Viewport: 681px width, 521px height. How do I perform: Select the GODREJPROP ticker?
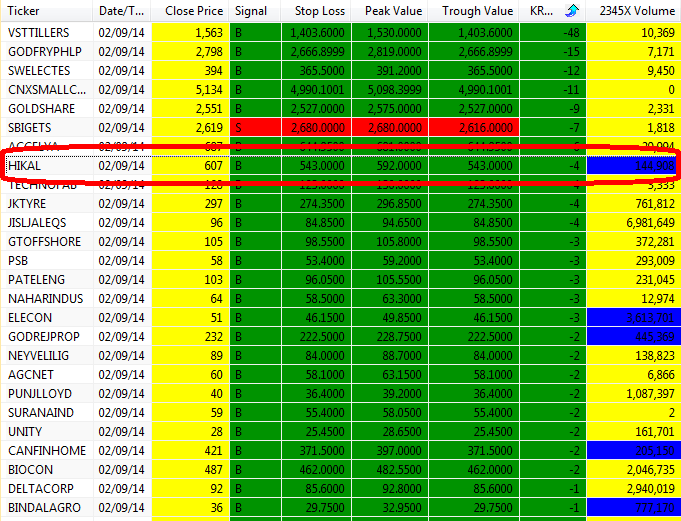(x=44, y=337)
